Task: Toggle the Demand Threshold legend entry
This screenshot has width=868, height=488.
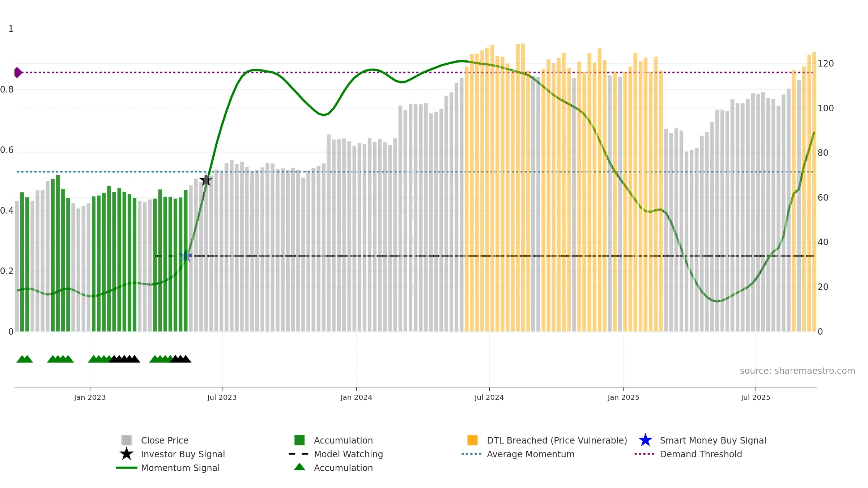Action: (x=688, y=454)
